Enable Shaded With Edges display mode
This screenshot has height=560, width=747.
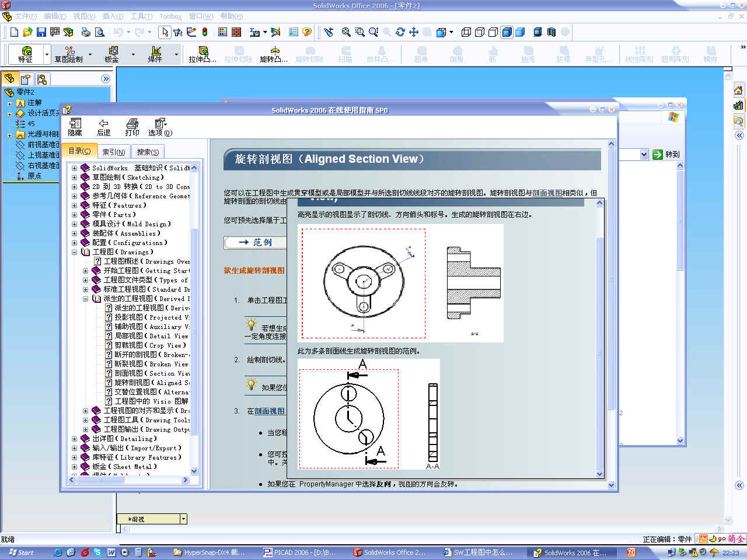pos(507,32)
